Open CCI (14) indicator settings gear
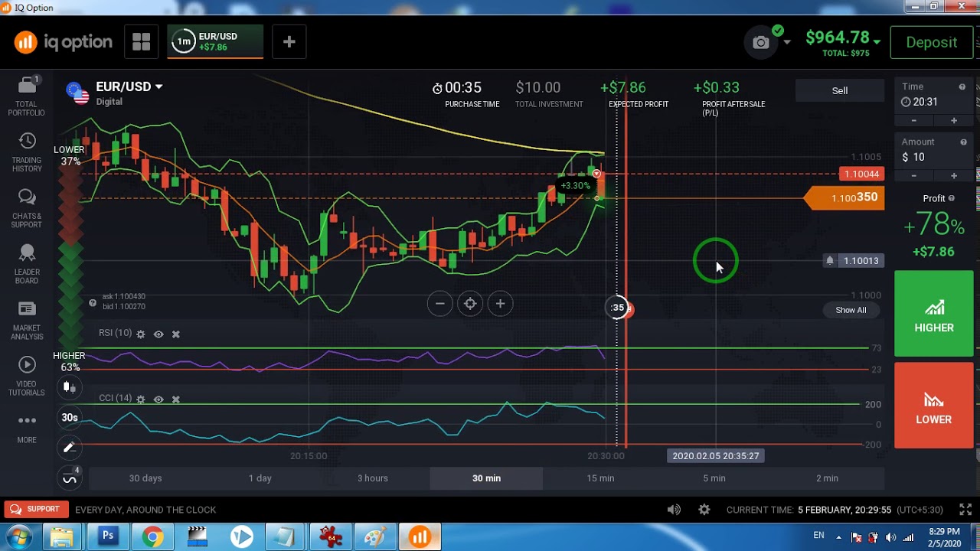The height and width of the screenshot is (551, 980). point(140,399)
